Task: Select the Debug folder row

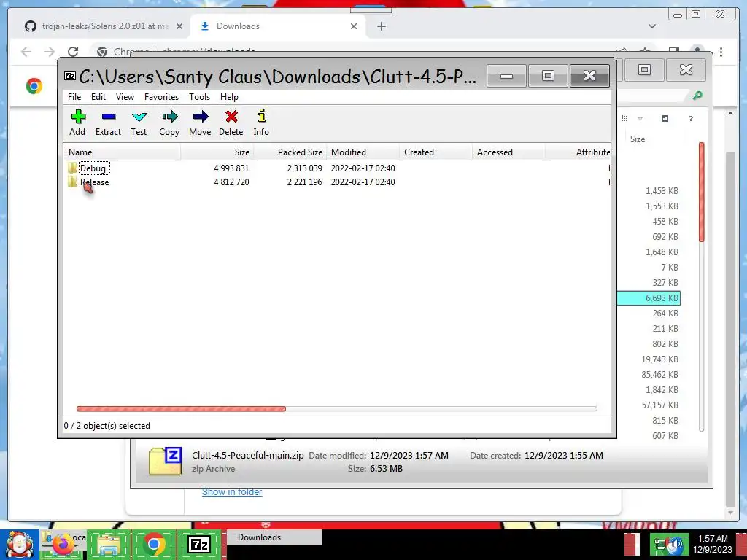Action: tap(337, 168)
